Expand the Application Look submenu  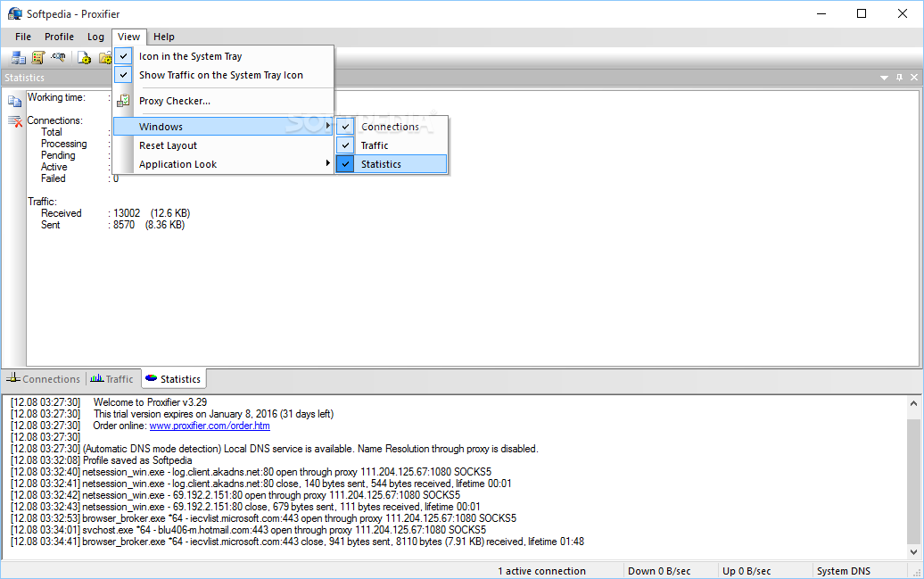[224, 164]
